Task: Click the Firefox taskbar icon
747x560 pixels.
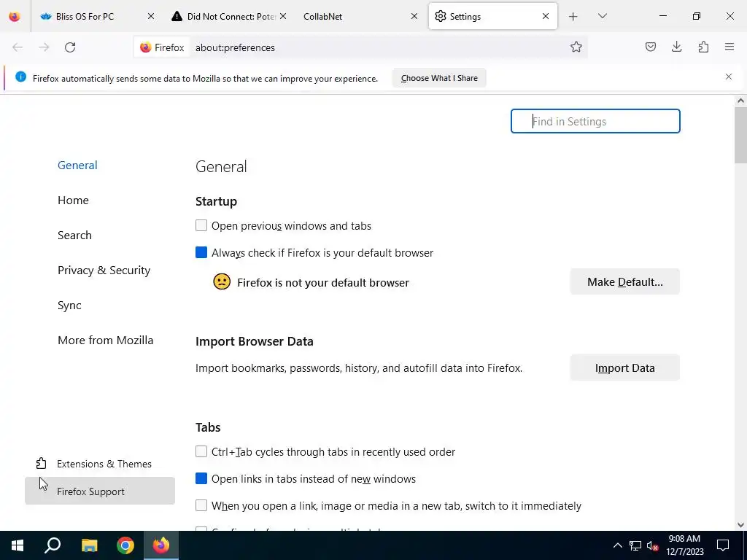Action: point(161,545)
